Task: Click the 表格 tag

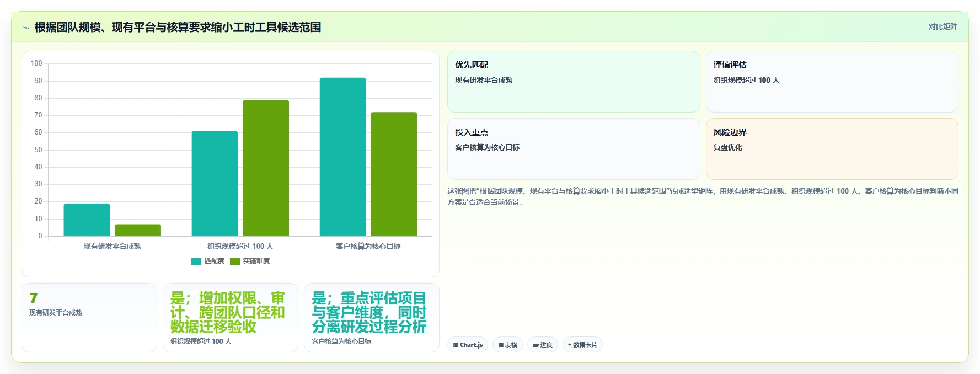Action: [x=507, y=345]
